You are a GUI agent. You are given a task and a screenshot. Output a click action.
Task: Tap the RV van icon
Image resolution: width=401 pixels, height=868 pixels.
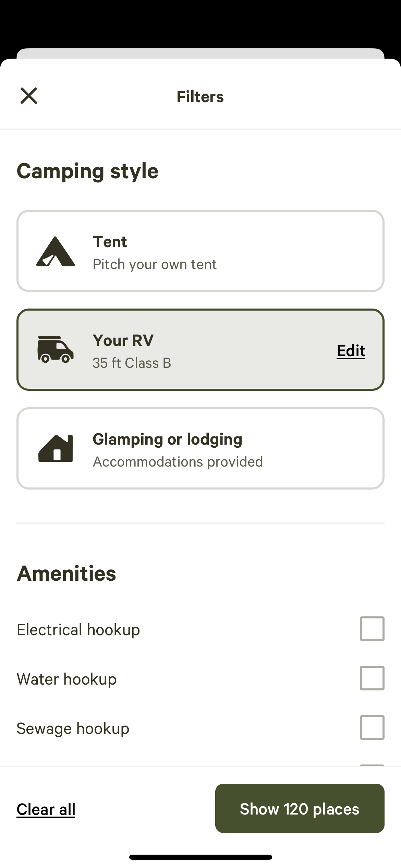point(56,350)
